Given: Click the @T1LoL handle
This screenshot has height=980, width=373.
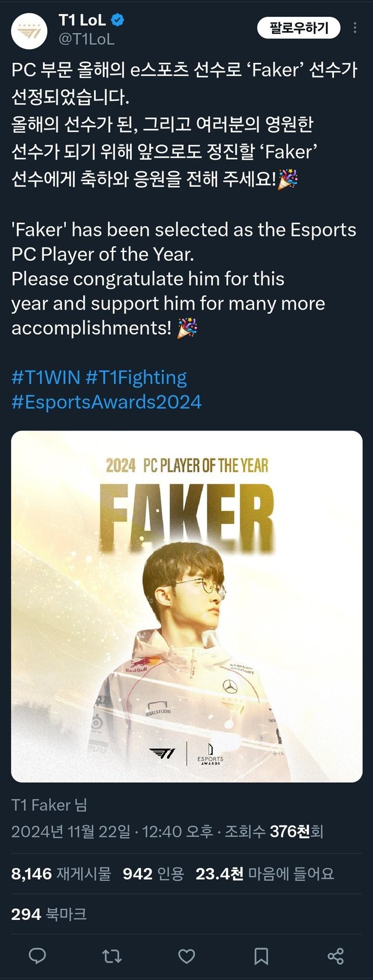Looking at the screenshot, I should (x=86, y=39).
